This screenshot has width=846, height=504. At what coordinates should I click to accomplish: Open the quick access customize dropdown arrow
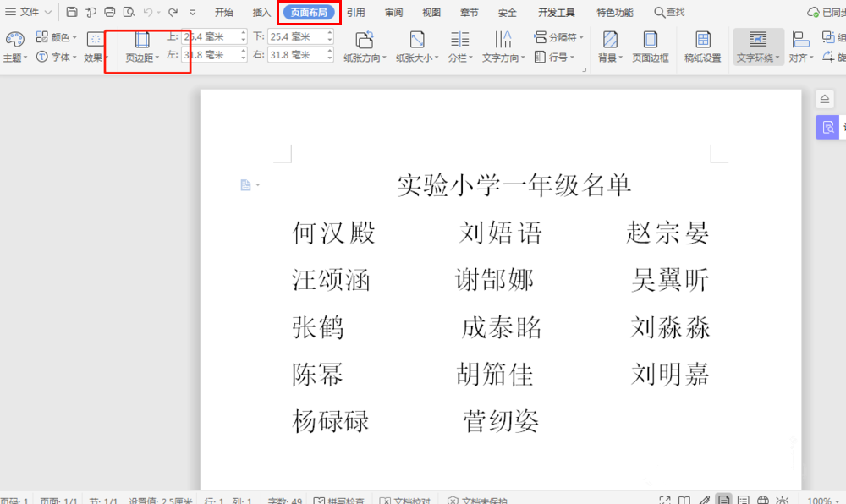tap(193, 13)
